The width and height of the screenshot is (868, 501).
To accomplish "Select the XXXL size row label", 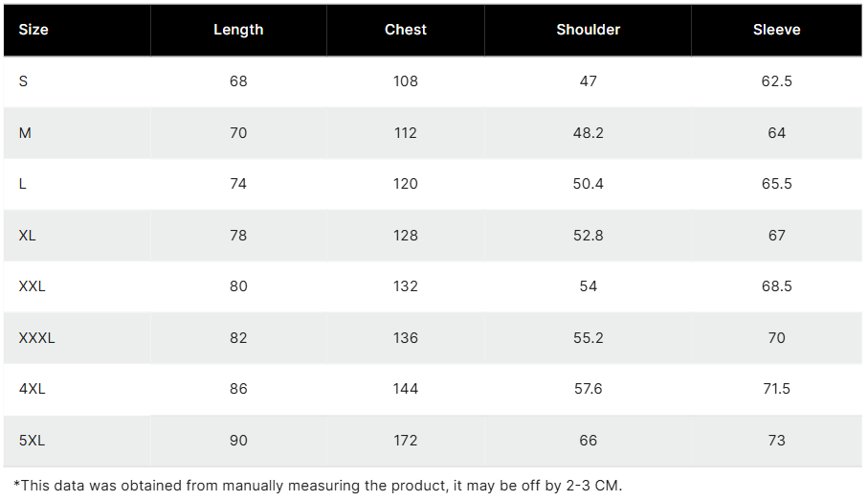I will click(37, 338).
